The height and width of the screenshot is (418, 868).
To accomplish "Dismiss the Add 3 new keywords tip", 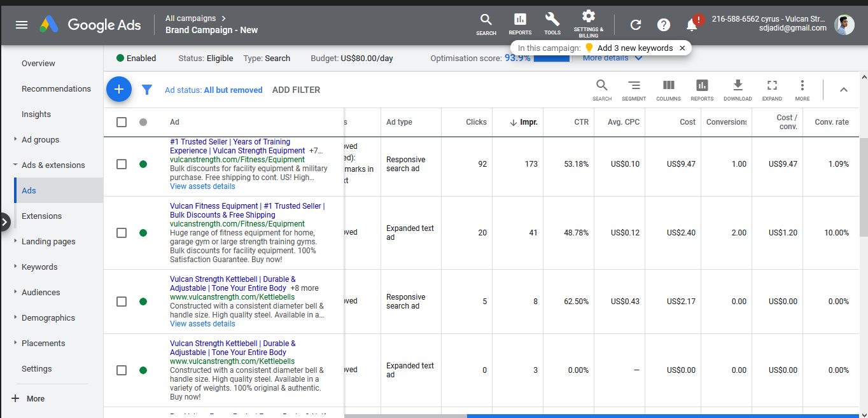I will pyautogui.click(x=682, y=48).
